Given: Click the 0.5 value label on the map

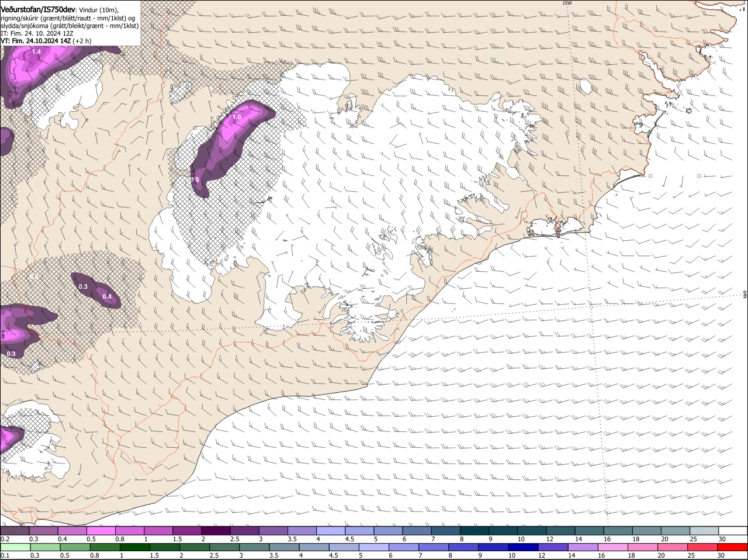Looking at the screenshot, I should click(x=195, y=179).
